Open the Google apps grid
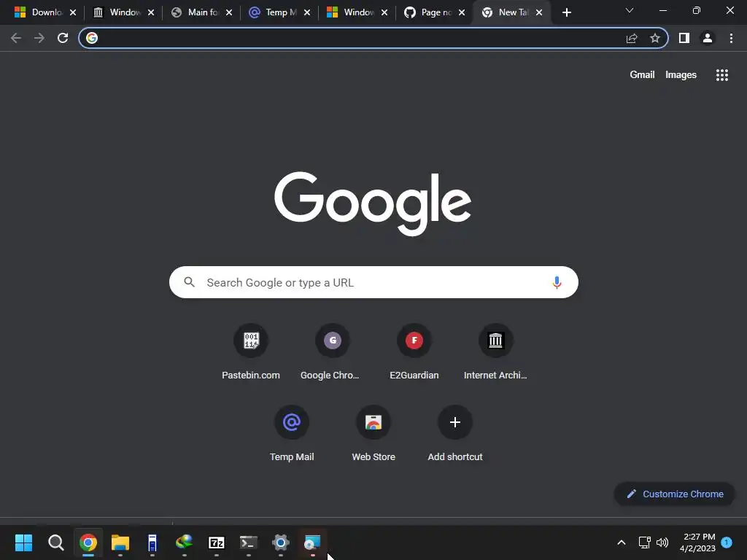This screenshot has width=747, height=560. [722, 75]
